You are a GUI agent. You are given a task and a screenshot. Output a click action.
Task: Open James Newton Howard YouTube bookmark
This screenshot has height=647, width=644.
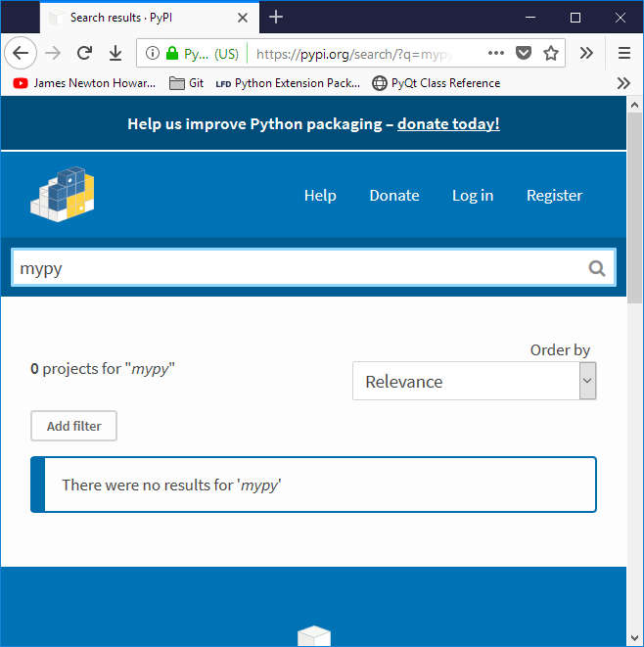pos(84,83)
